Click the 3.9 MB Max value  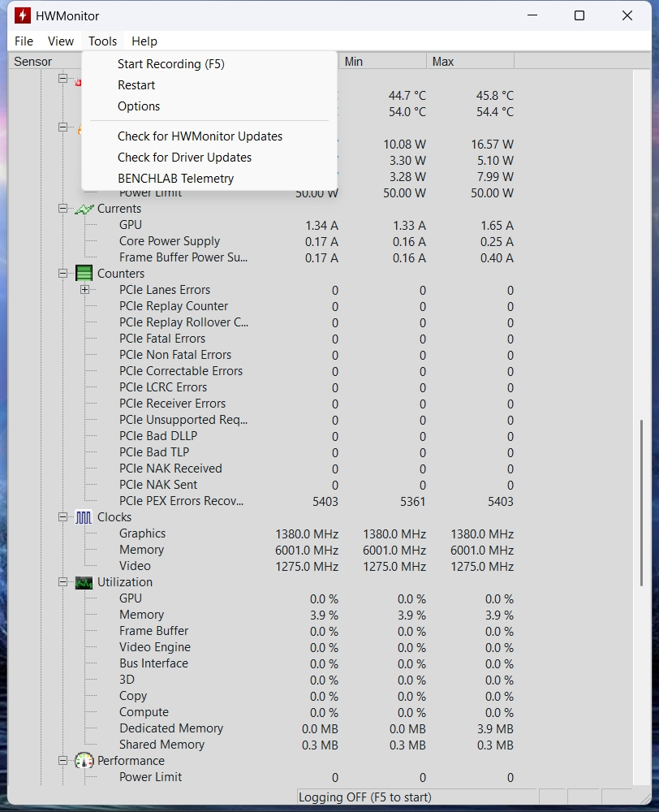(495, 729)
